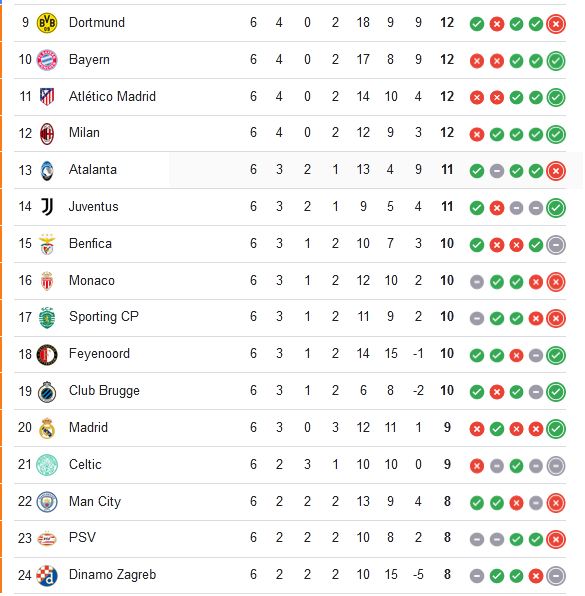Image resolution: width=585 pixels, height=596 pixels.
Task: Open the Club Brugge team link
Action: click(x=104, y=391)
